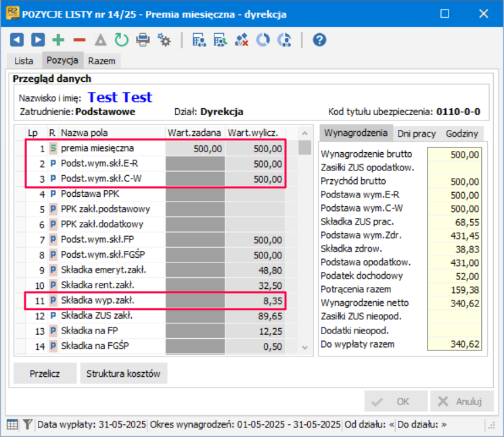The height and width of the screenshot is (437, 504).
Task: Select row Podst.wym.skł.FGŚP
Action: pyautogui.click(x=156, y=255)
